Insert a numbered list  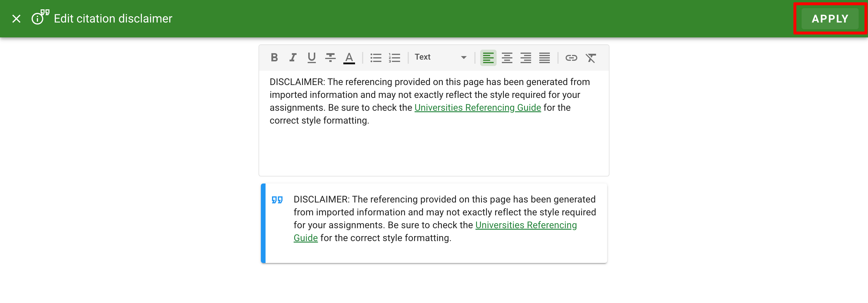(x=394, y=58)
